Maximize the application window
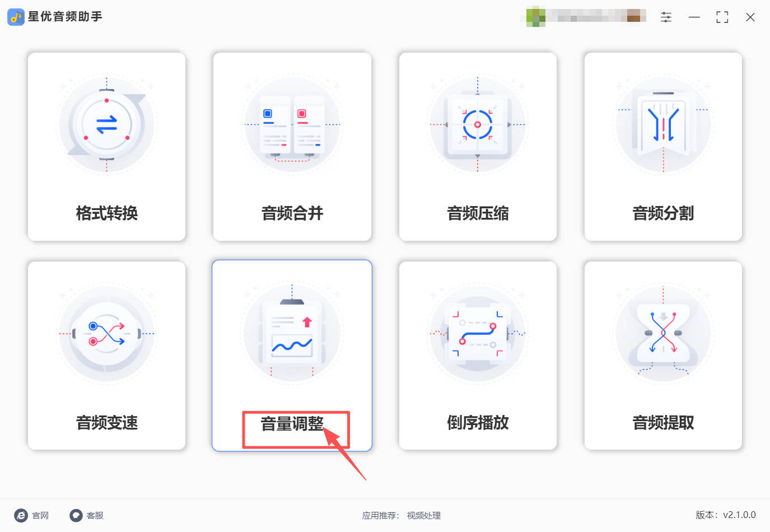 point(722,17)
